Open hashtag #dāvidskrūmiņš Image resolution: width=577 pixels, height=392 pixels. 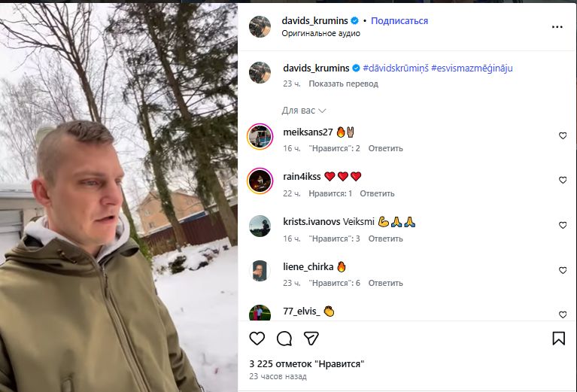click(x=396, y=68)
